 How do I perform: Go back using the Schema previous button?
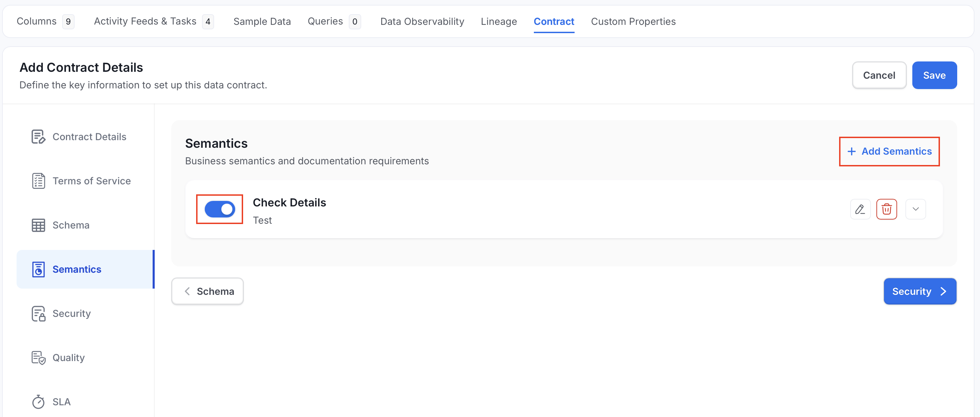[x=207, y=291]
